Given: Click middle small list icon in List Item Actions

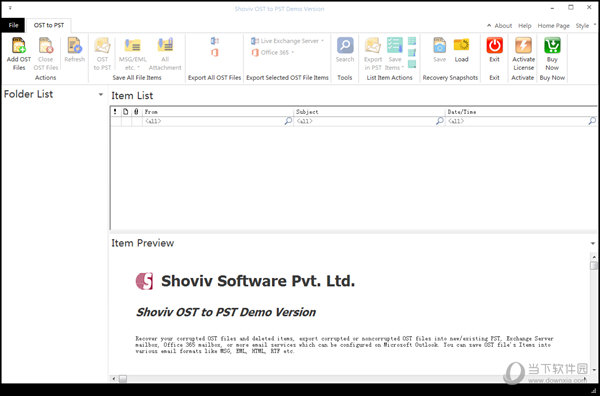Looking at the screenshot, I should coord(412,52).
